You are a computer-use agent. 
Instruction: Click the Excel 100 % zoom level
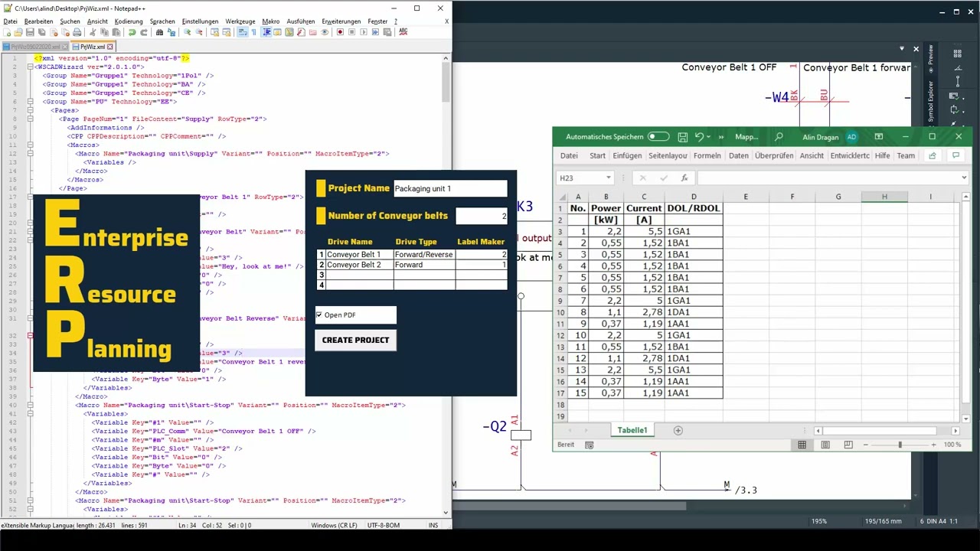point(952,445)
